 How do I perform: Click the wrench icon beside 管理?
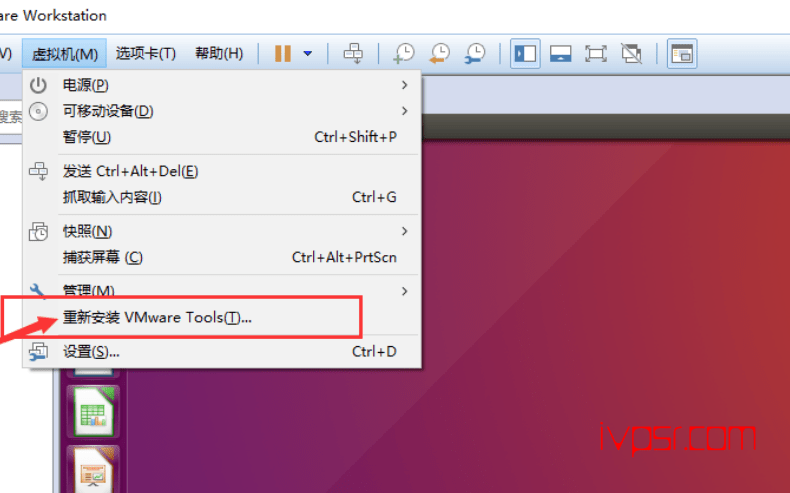coord(37,290)
